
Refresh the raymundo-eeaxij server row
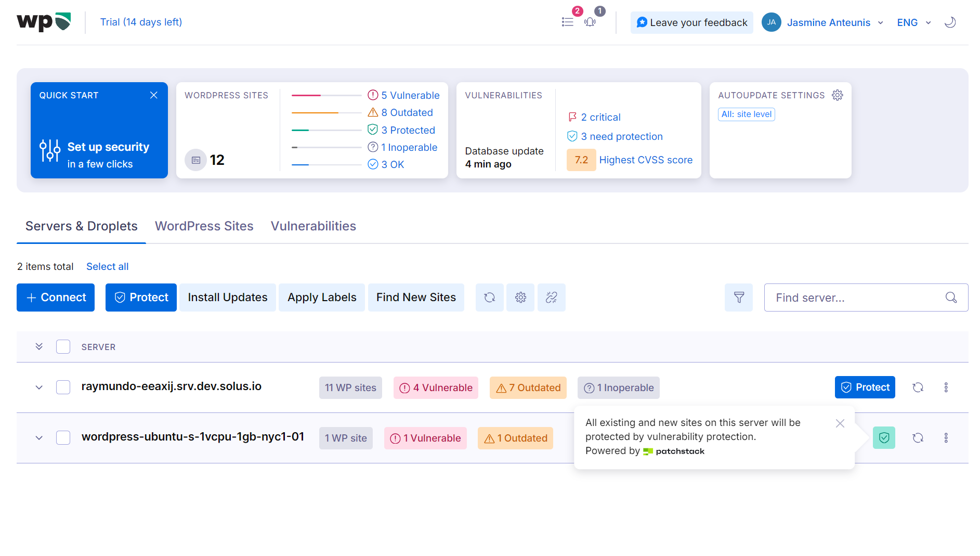(918, 387)
